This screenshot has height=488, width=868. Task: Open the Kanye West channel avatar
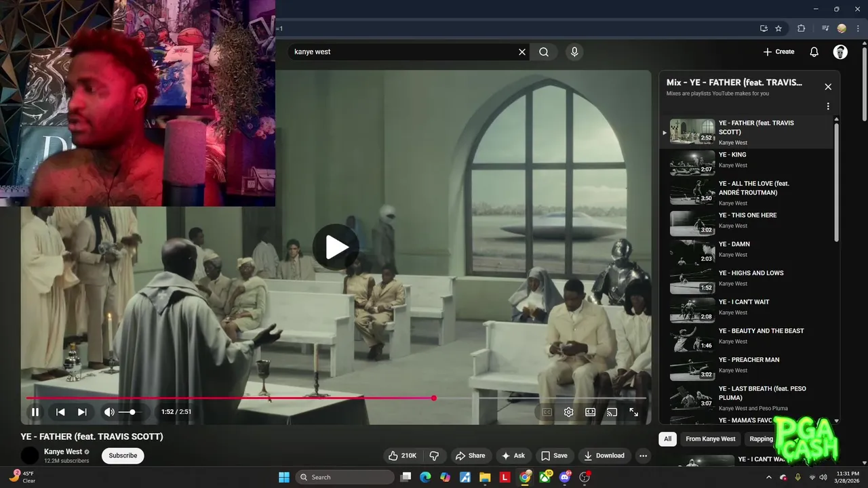[x=30, y=455]
